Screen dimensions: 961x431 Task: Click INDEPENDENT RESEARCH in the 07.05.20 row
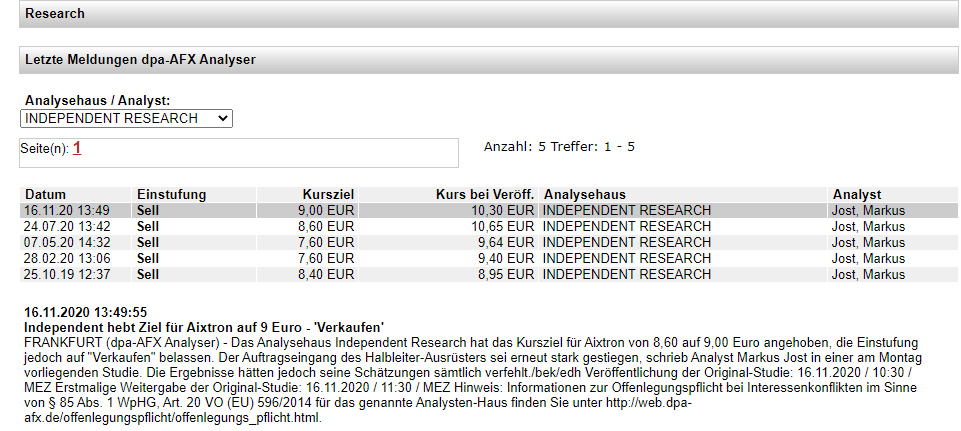pos(627,242)
